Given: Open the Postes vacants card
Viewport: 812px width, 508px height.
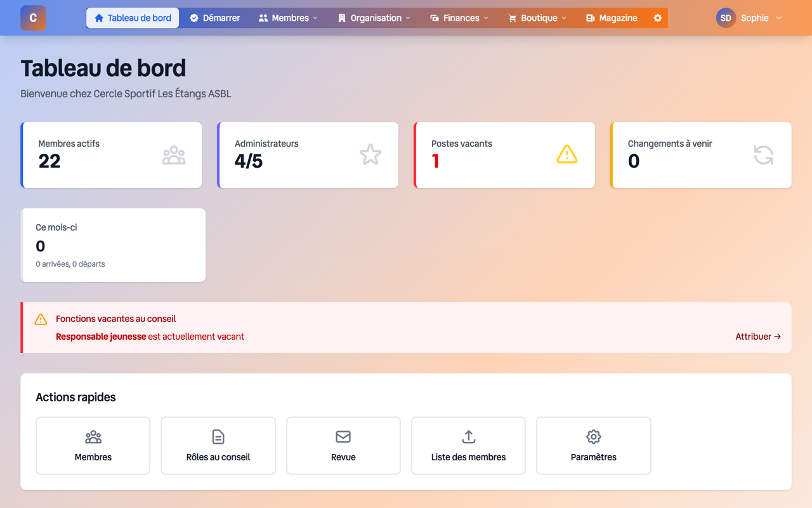Looking at the screenshot, I should tap(504, 155).
